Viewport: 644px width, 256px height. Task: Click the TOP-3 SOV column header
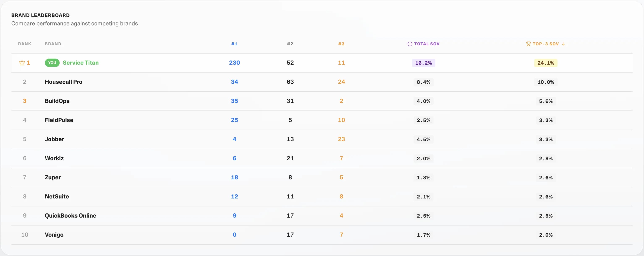[546, 44]
